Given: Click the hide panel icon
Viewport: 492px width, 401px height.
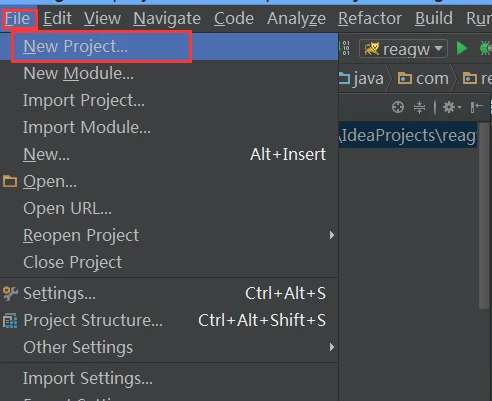Looking at the screenshot, I should tap(477, 107).
